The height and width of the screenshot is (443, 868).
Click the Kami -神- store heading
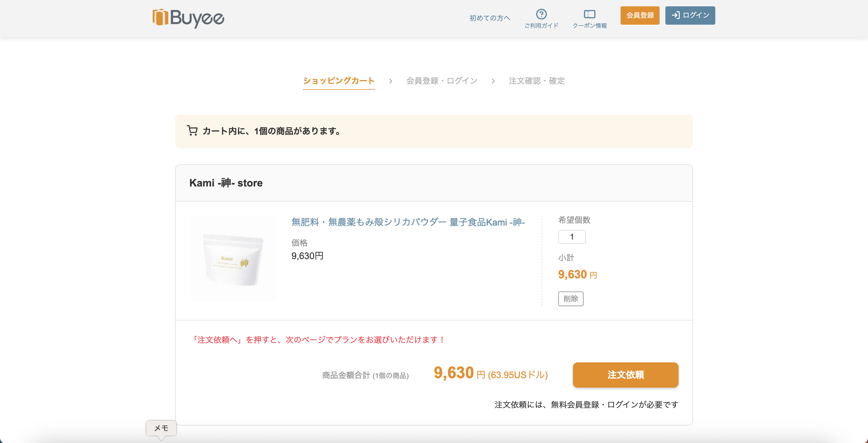coord(226,183)
